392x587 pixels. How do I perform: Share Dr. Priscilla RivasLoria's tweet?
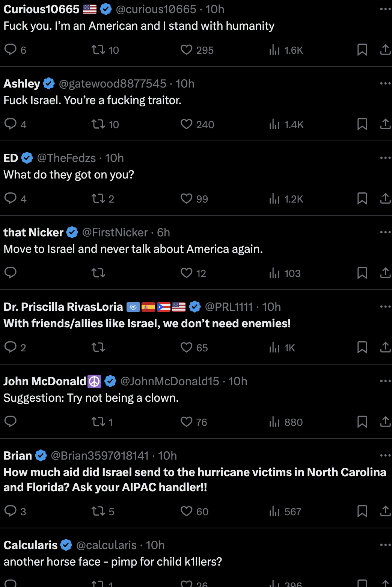tap(385, 347)
